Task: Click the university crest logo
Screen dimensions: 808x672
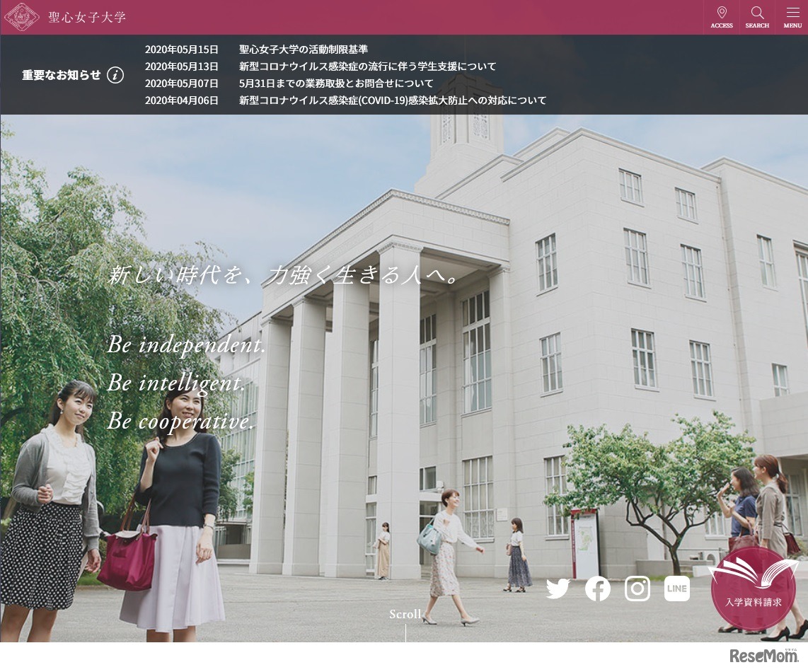Action: (x=22, y=17)
